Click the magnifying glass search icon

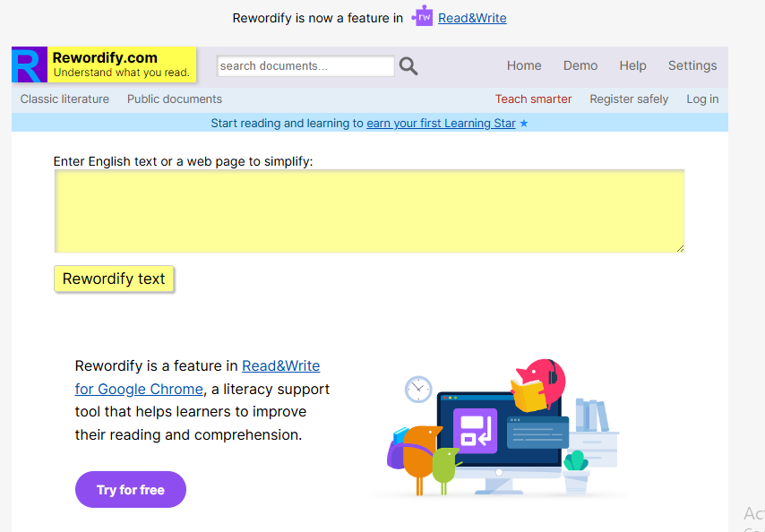click(408, 66)
